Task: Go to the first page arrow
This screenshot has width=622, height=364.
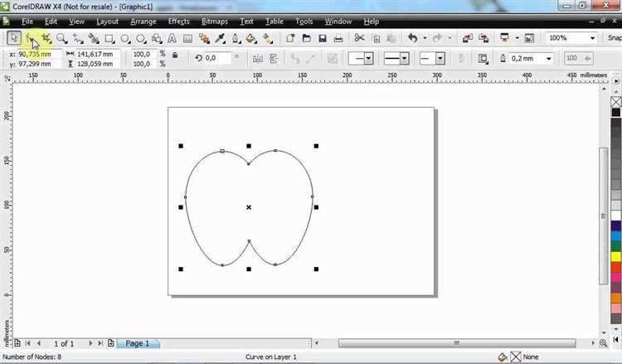Action: (x=27, y=343)
